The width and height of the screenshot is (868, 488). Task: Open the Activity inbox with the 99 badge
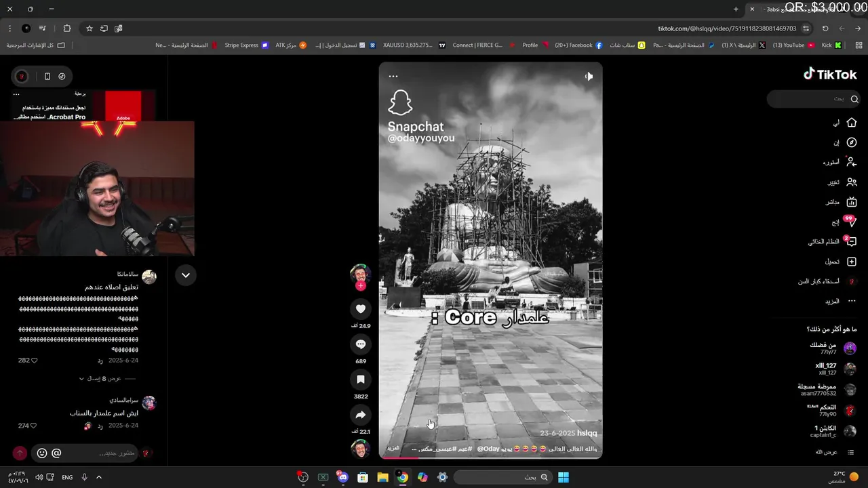tap(851, 222)
